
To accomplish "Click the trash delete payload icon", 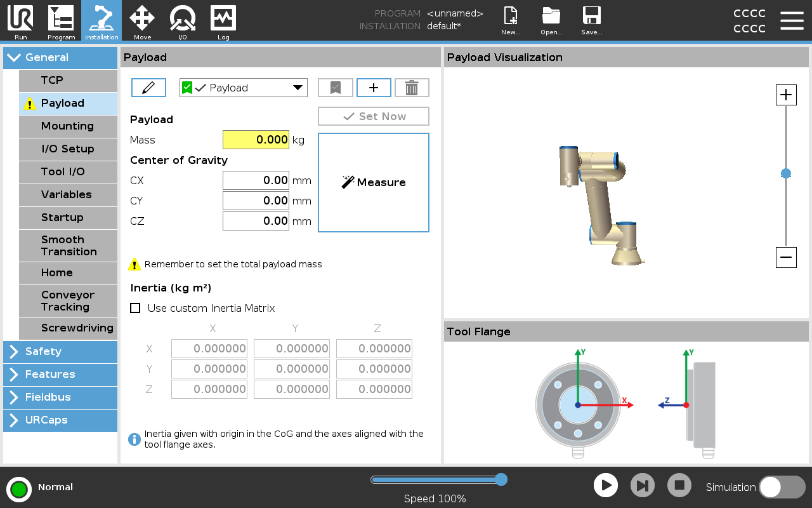I will pyautogui.click(x=412, y=88).
